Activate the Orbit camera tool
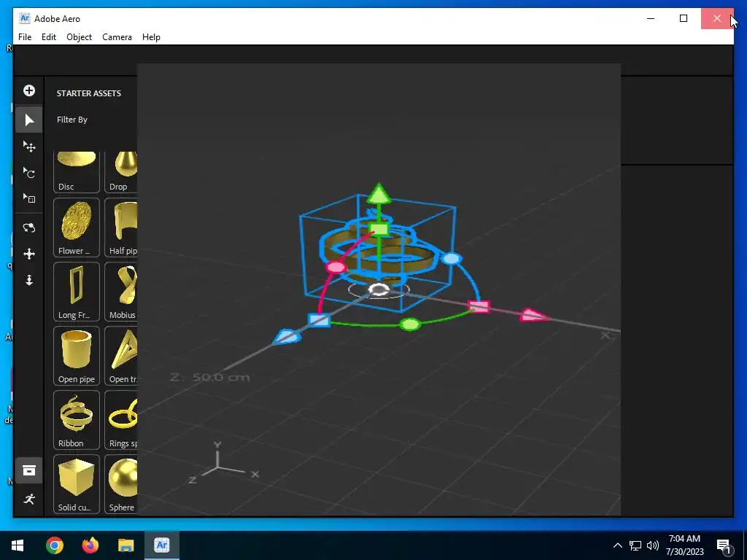The height and width of the screenshot is (560, 747). coord(29,227)
